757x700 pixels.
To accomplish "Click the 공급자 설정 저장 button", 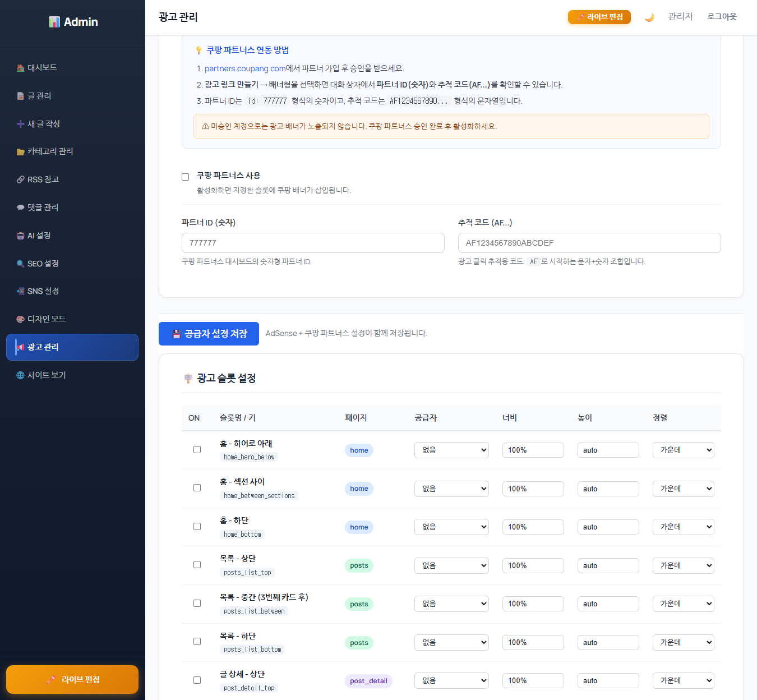I will click(209, 334).
